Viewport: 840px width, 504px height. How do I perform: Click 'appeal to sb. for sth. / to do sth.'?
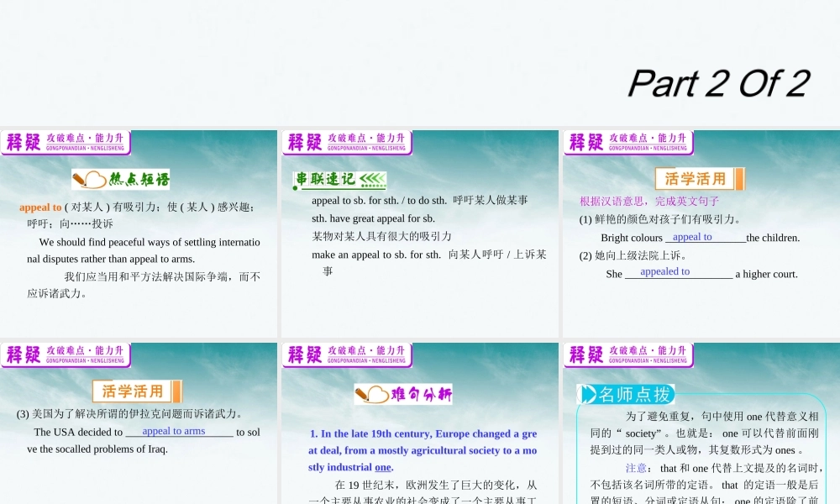tap(380, 201)
